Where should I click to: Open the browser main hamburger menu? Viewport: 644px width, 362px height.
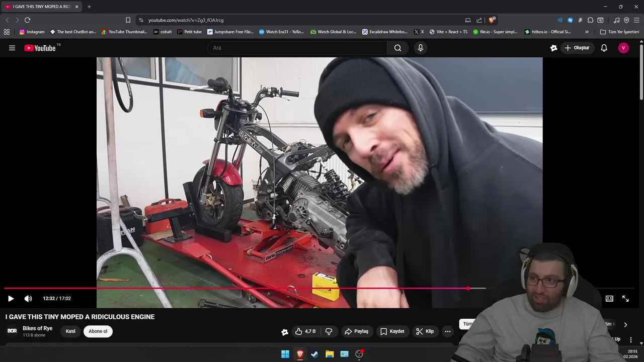(636, 20)
